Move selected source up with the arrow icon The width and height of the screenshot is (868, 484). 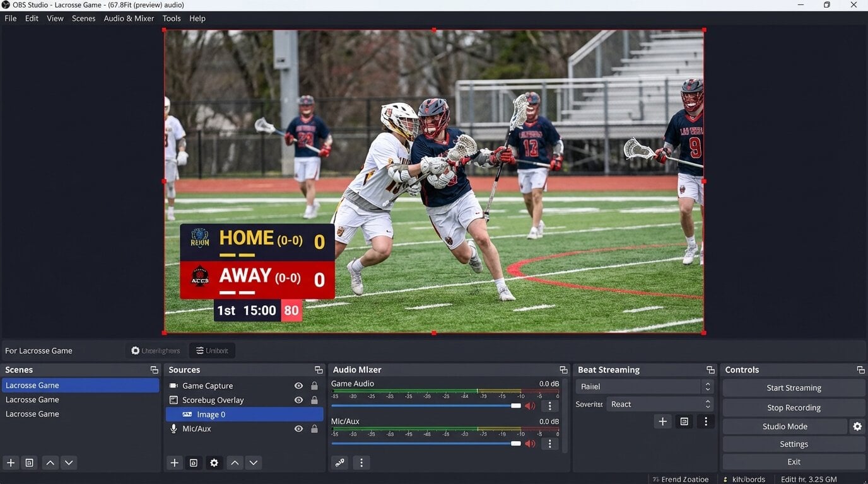point(235,463)
